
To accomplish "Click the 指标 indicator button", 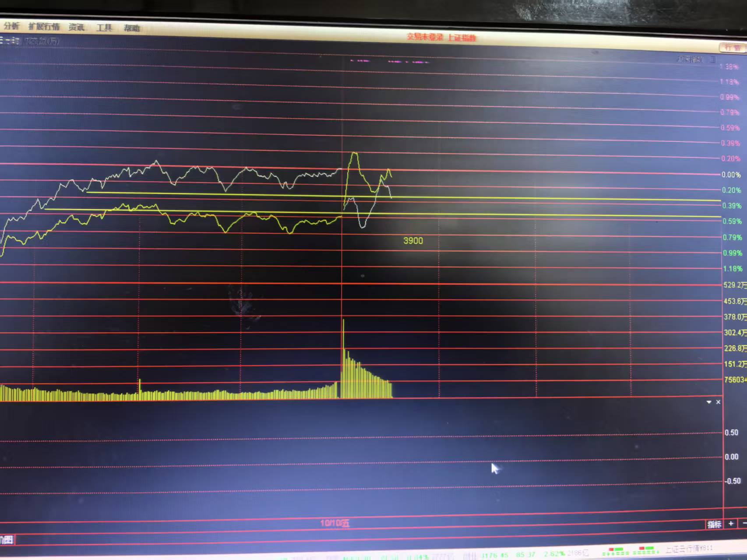I will coord(714,524).
